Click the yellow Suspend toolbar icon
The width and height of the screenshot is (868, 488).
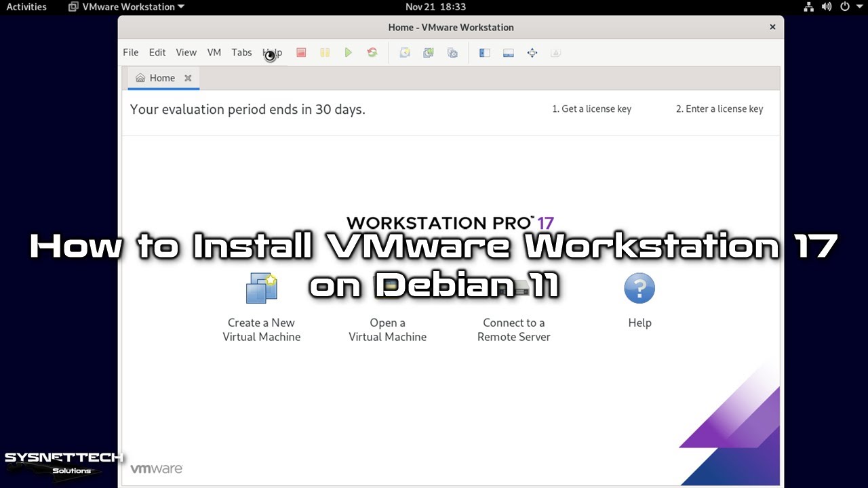point(325,53)
